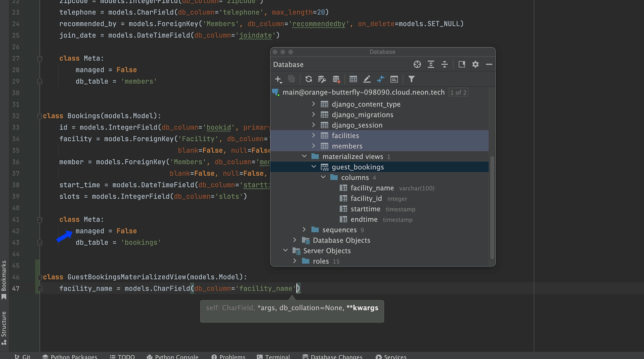
Task: Click the endtime column icon
Action: click(343, 220)
